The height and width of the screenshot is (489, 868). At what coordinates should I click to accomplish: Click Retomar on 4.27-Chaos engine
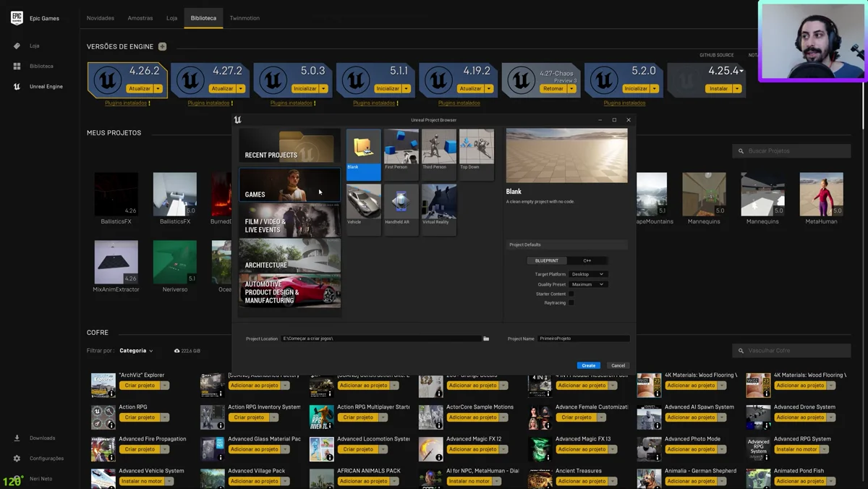pos(553,89)
